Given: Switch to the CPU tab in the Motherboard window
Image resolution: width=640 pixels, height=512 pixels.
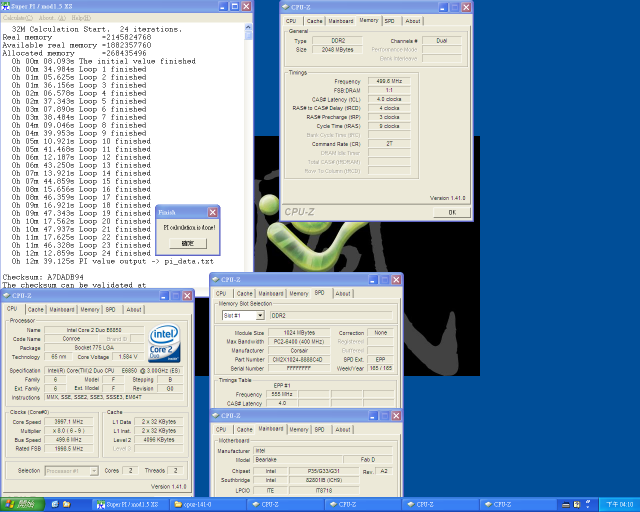Looking at the screenshot, I should click(221, 430).
